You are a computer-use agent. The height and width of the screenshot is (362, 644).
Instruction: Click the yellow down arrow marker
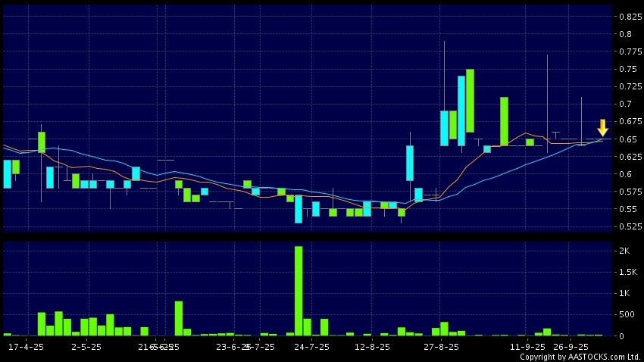(602, 127)
